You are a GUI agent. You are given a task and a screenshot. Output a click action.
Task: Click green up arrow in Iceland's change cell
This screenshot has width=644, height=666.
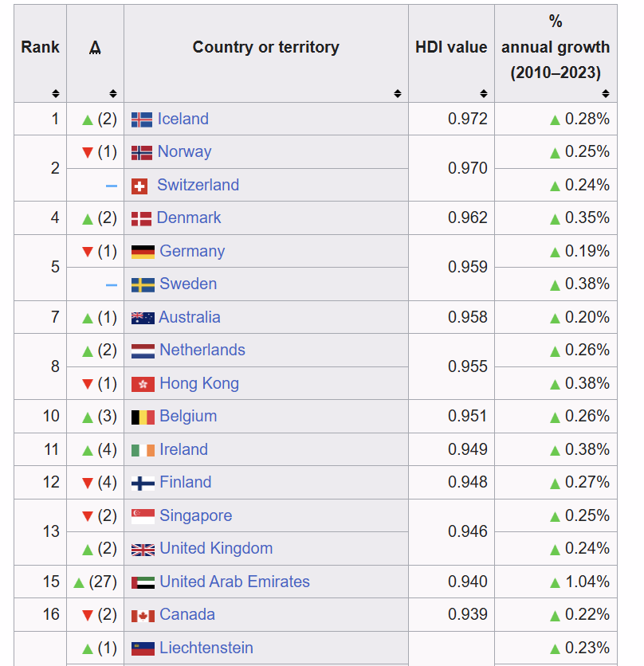(x=88, y=120)
